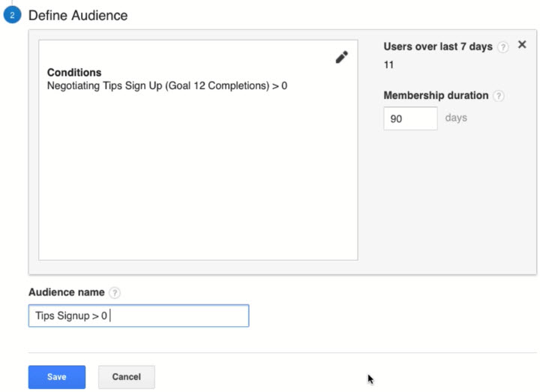Click the days unit label
The height and width of the screenshot is (392, 540).
pos(456,118)
